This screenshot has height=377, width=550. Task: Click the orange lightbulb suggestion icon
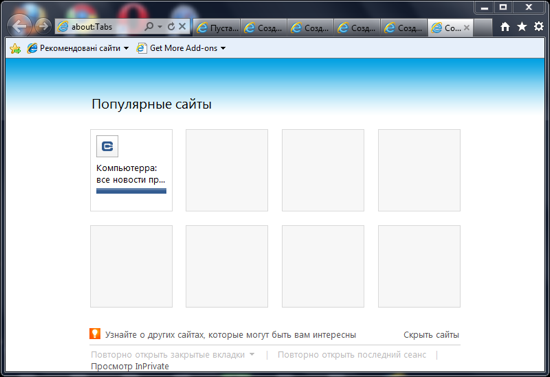click(95, 334)
